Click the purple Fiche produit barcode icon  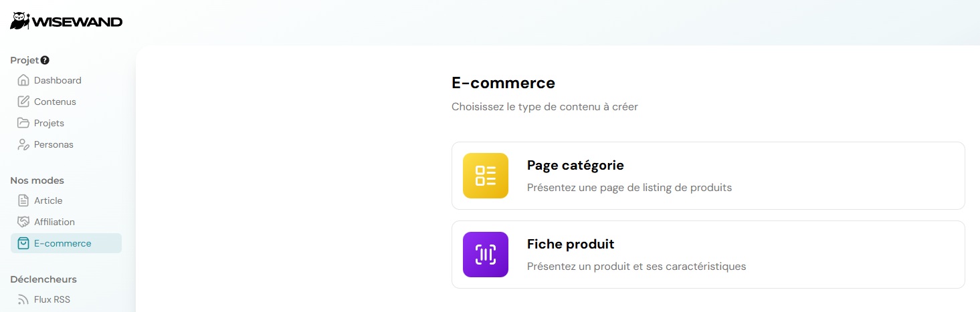click(486, 255)
